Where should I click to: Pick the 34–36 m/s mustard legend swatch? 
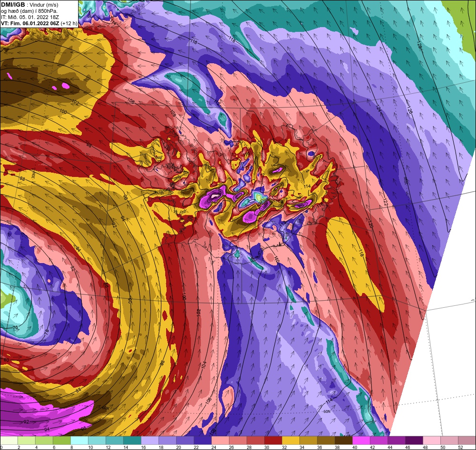tap(308, 440)
